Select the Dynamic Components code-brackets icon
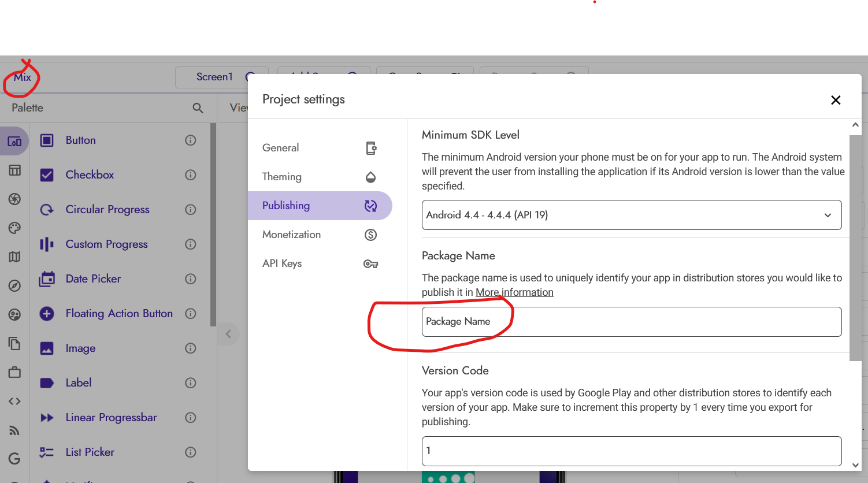Screen dimensions: 868x483 click(x=14, y=401)
